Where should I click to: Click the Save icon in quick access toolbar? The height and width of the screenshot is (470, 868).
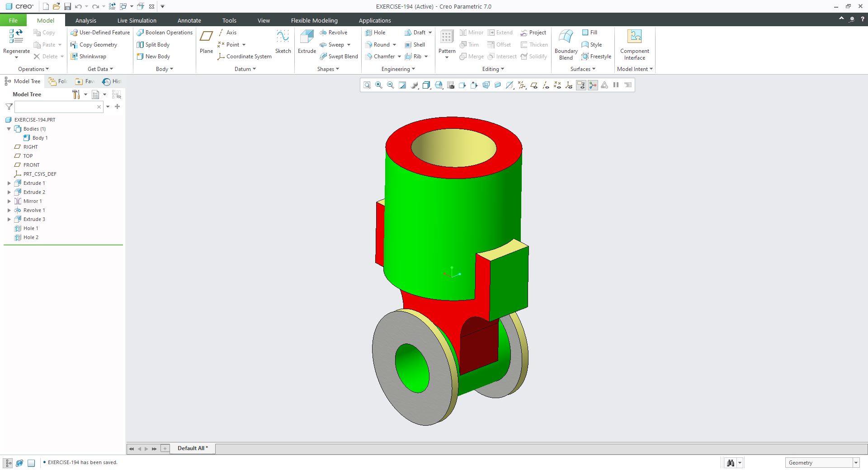67,6
